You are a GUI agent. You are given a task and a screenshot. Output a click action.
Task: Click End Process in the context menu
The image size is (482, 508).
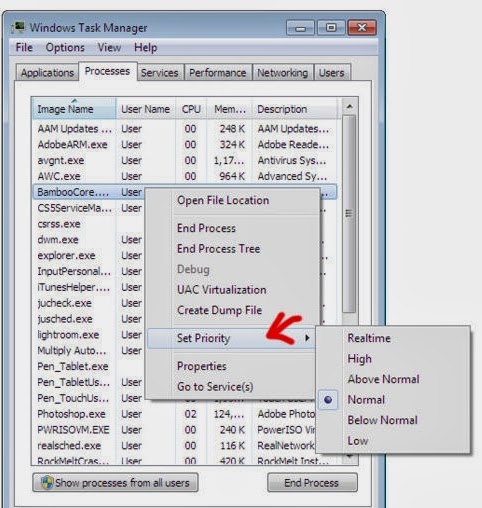pyautogui.click(x=206, y=228)
